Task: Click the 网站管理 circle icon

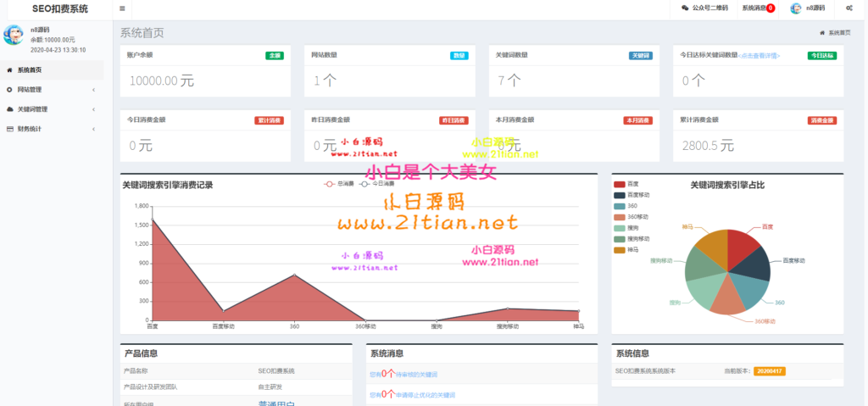Action: 9,90
